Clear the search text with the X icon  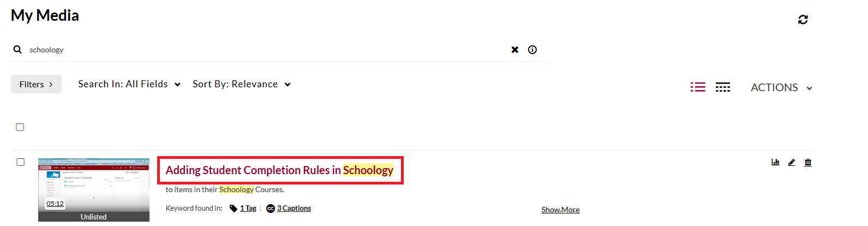514,50
